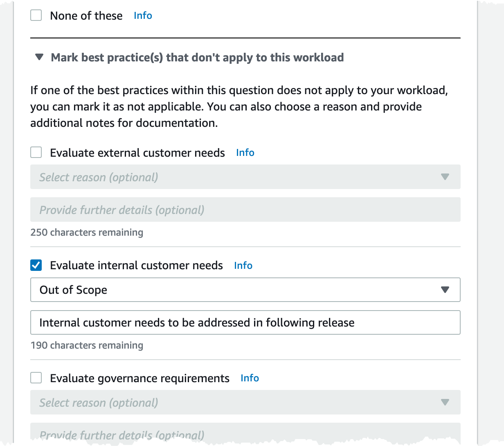This screenshot has height=446, width=504.
Task: Click the dropdown arrow for external customer needs reason
Action: coord(445,177)
